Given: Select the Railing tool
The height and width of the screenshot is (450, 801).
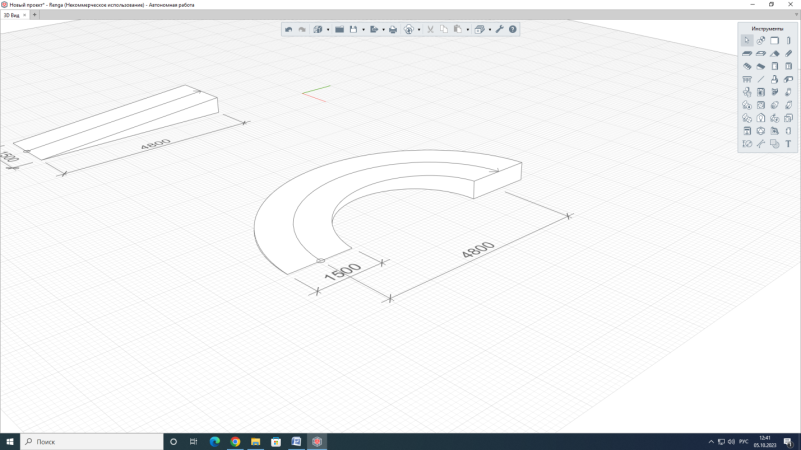Looking at the screenshot, I should tap(747, 79).
